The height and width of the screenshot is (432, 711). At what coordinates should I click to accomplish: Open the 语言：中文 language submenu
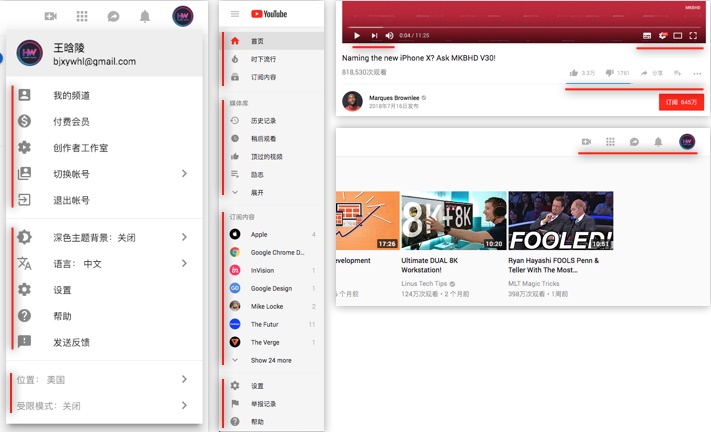(x=104, y=263)
